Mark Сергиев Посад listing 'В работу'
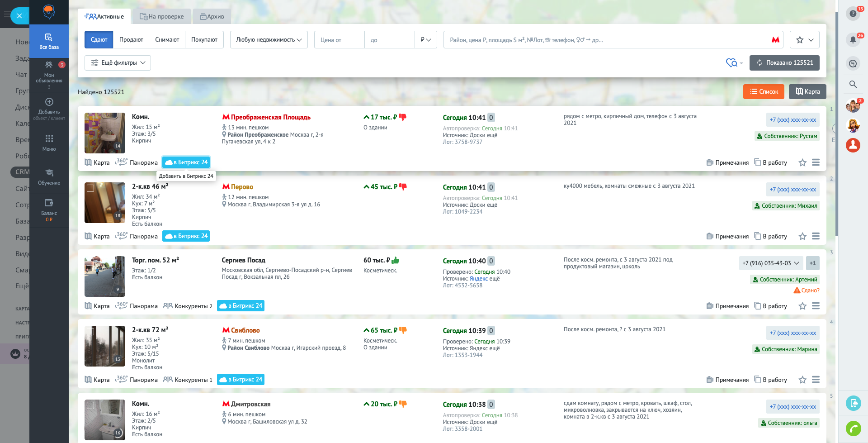 point(770,306)
